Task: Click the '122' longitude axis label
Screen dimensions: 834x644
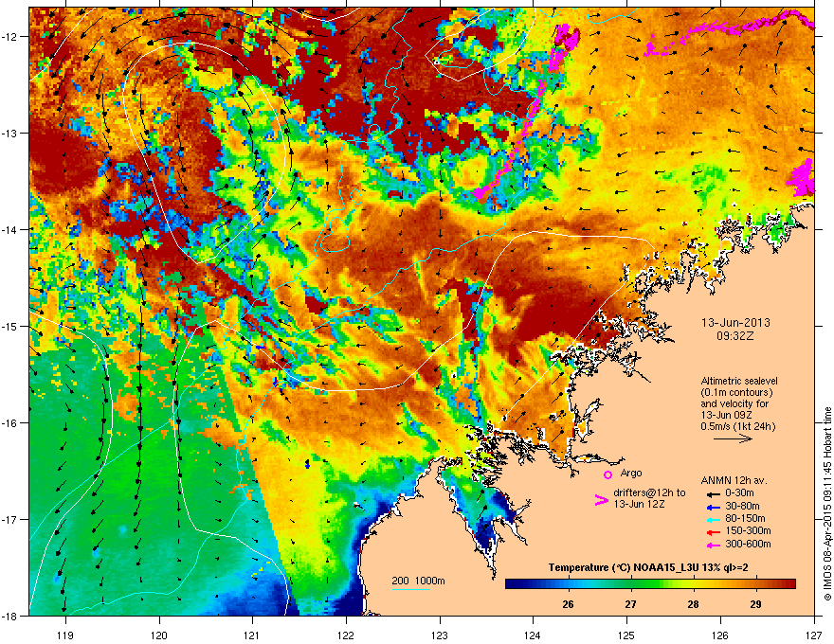Action: coord(346,635)
